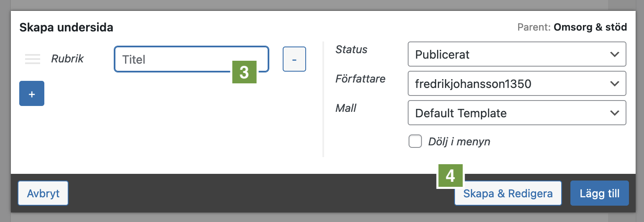Confirm with the Lägg till button

[600, 194]
